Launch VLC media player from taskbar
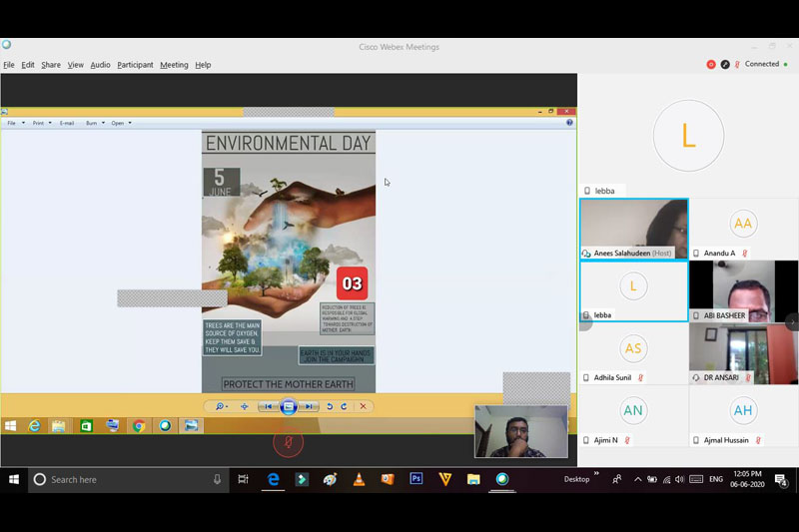 pos(359,479)
